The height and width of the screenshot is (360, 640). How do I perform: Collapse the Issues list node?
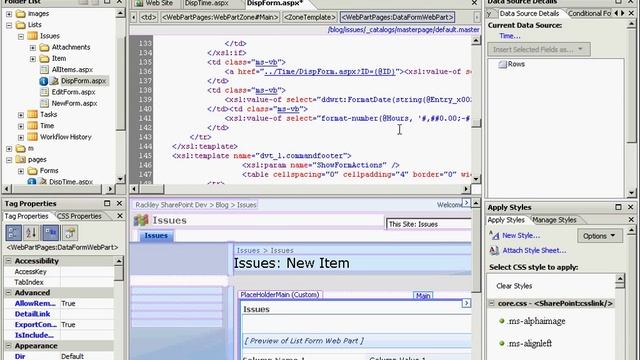tap(21, 36)
